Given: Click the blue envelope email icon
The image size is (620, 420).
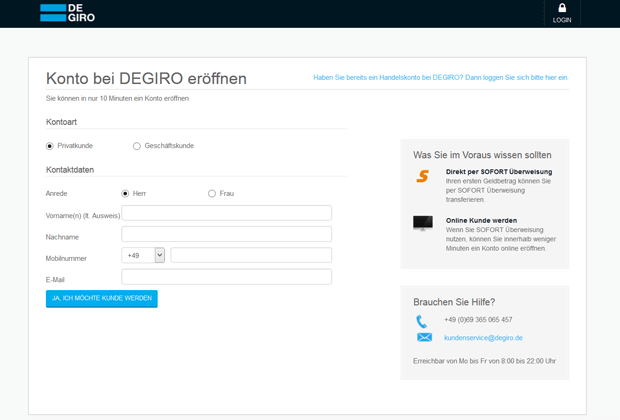Looking at the screenshot, I should coord(424,337).
